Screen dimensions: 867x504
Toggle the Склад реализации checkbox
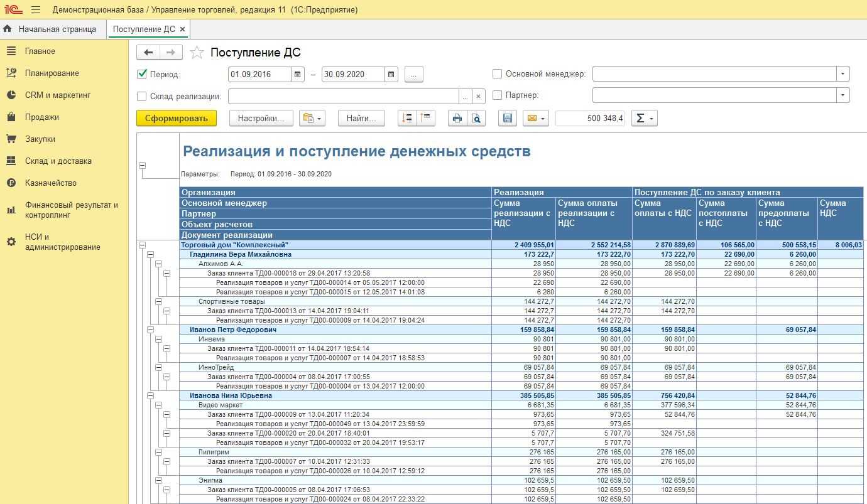tap(142, 96)
